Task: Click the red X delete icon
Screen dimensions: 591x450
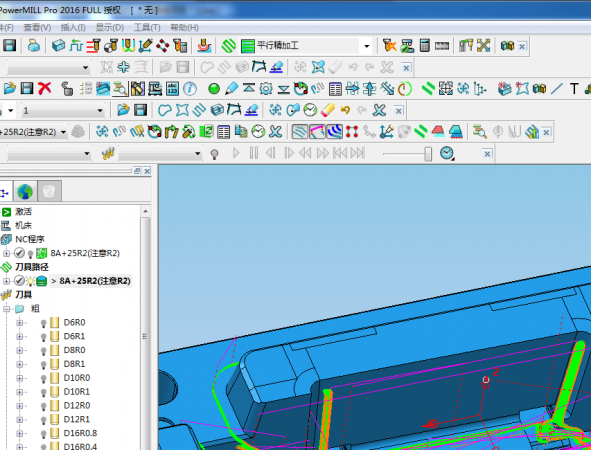Action: [44, 89]
